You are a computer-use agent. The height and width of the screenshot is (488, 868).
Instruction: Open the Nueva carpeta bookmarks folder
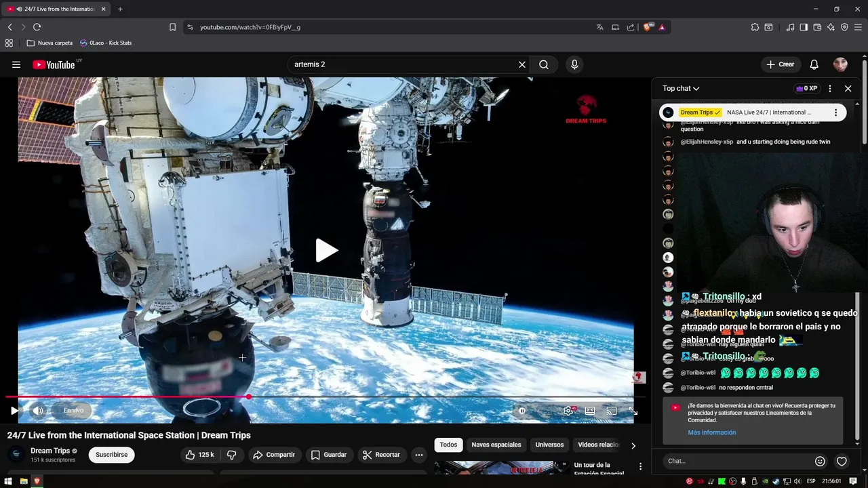[50, 43]
